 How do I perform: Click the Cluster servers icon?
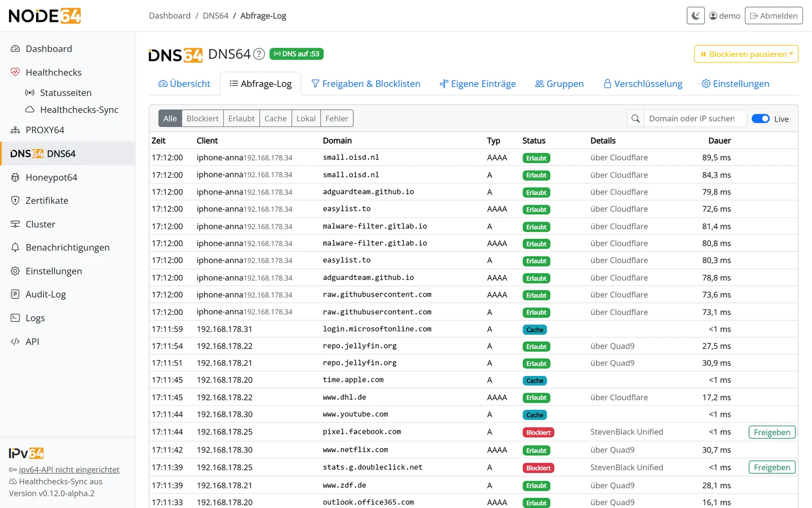[15, 224]
